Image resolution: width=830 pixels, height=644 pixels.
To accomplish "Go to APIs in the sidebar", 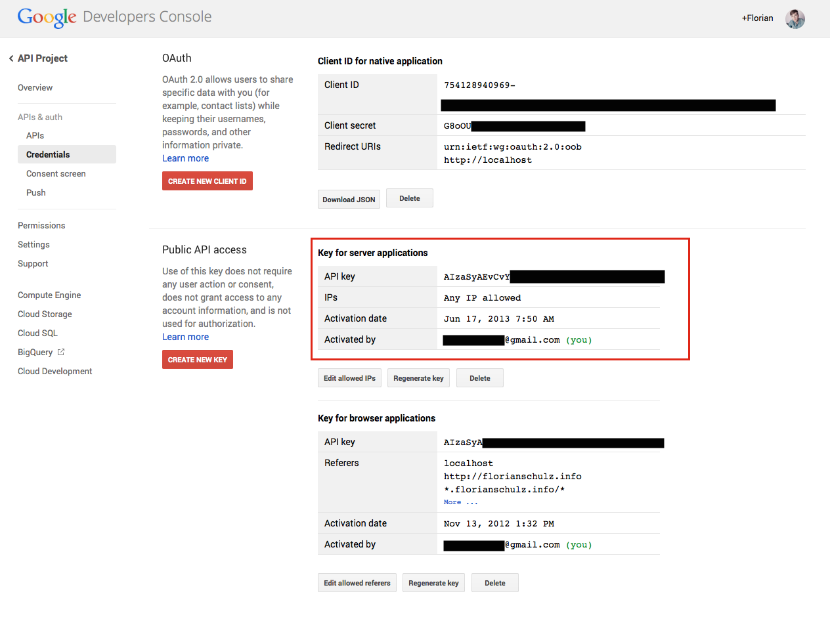I will click(35, 136).
